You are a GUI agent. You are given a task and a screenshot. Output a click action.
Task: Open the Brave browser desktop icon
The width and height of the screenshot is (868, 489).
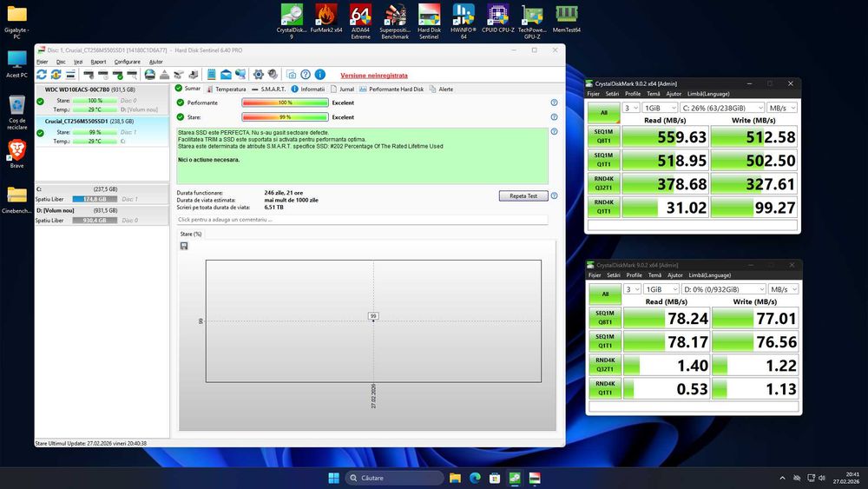coord(16,154)
